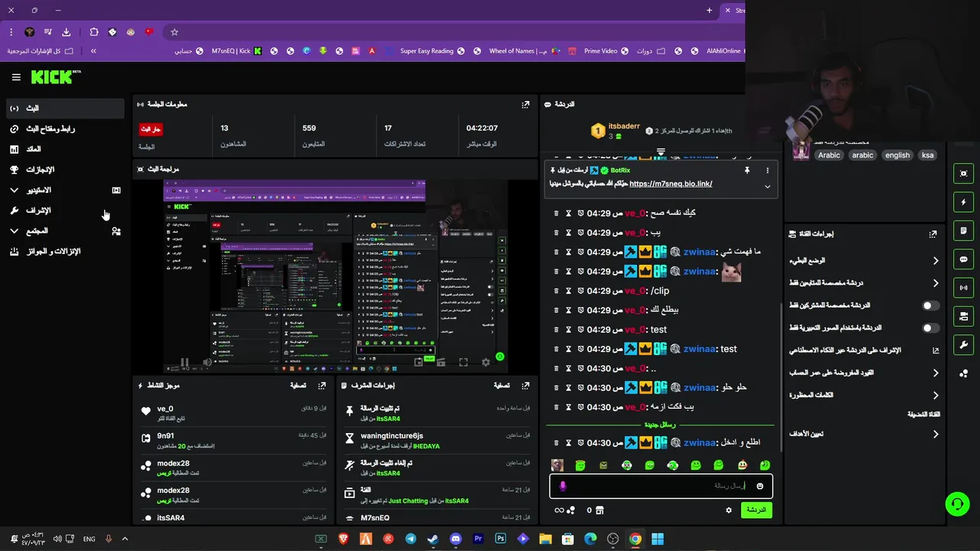
Task: Click the wrench side-rail icon
Action: coord(964,344)
